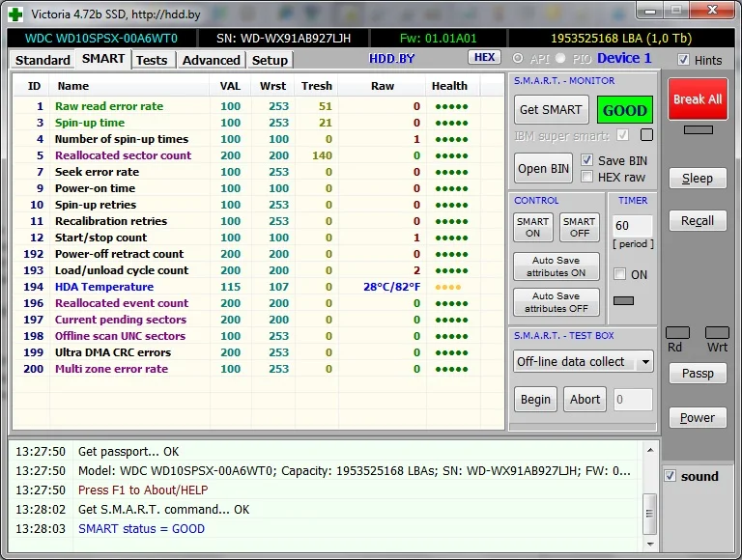This screenshot has height=560, width=742.
Task: Click the small square next to IBM super smart
Action: point(646,135)
